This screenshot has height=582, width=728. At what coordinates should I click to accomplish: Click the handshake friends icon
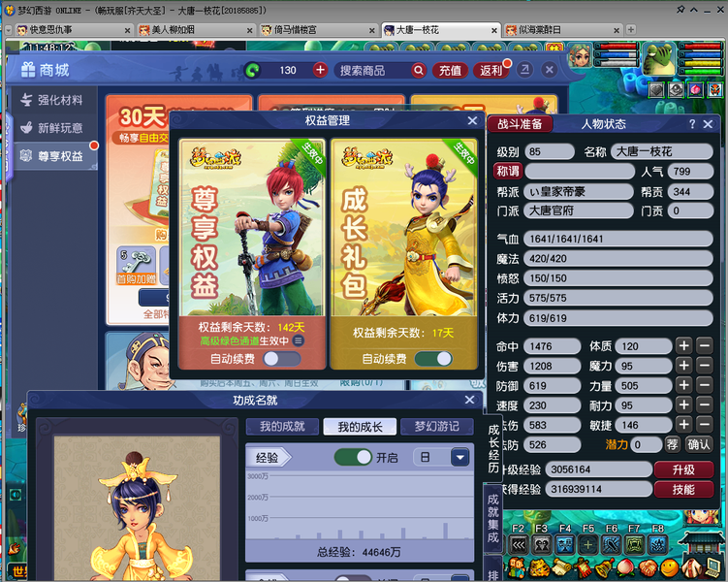[x=648, y=568]
